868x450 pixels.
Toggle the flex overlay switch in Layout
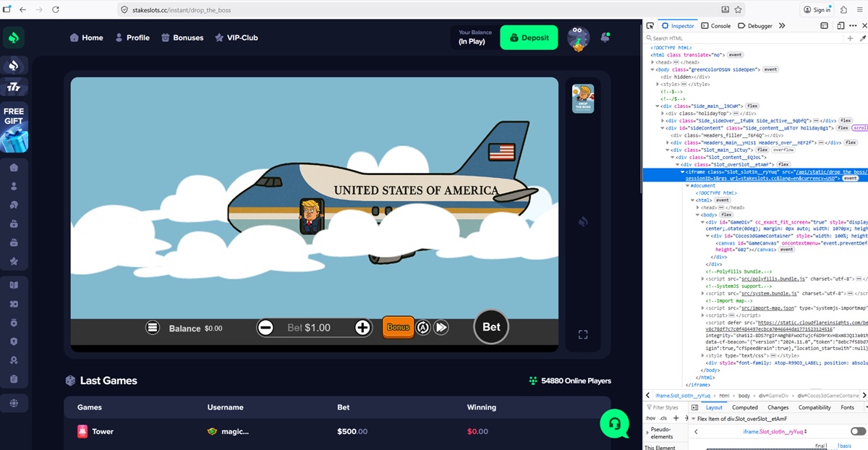click(858, 431)
